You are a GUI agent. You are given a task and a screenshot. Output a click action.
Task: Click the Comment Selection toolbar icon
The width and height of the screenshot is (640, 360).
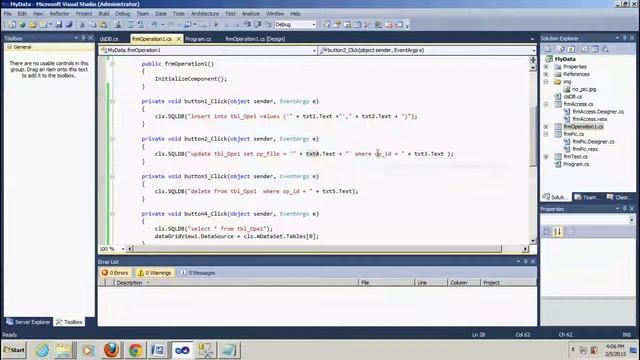pyautogui.click(x=130, y=25)
